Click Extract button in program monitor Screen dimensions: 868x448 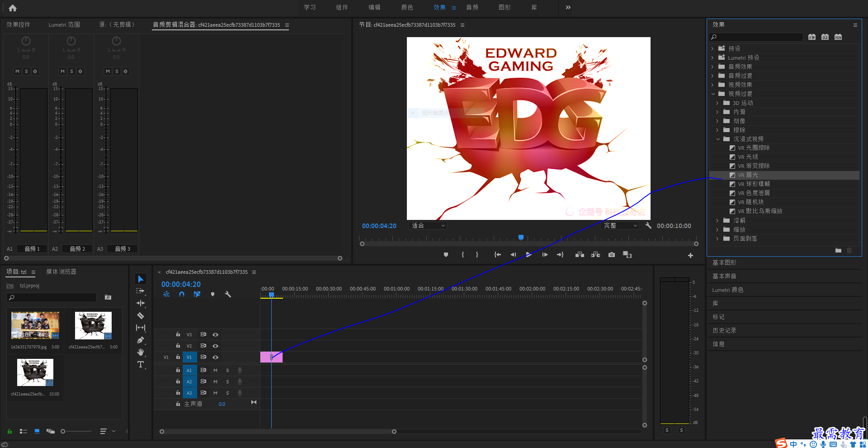pyautogui.click(x=596, y=255)
